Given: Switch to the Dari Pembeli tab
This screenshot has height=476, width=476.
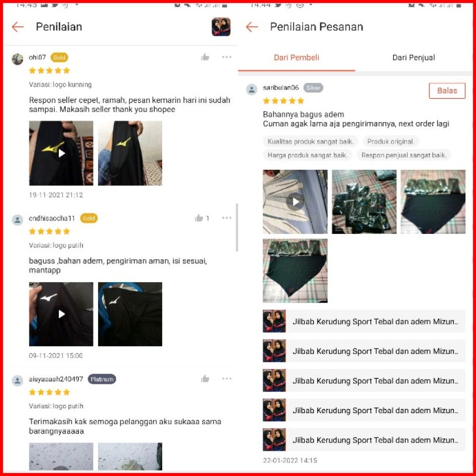Looking at the screenshot, I should (296, 58).
